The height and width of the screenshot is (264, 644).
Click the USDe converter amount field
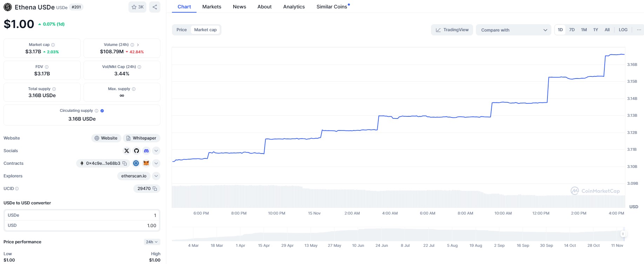(81, 215)
